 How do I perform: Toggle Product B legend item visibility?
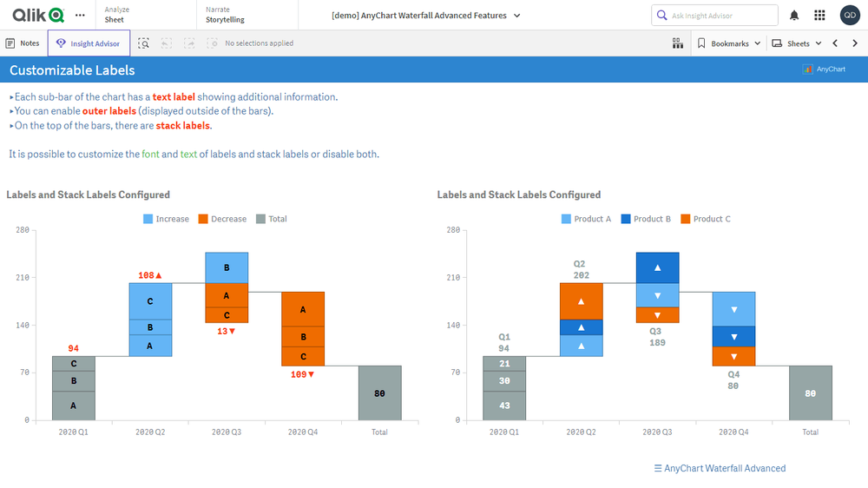coord(646,219)
